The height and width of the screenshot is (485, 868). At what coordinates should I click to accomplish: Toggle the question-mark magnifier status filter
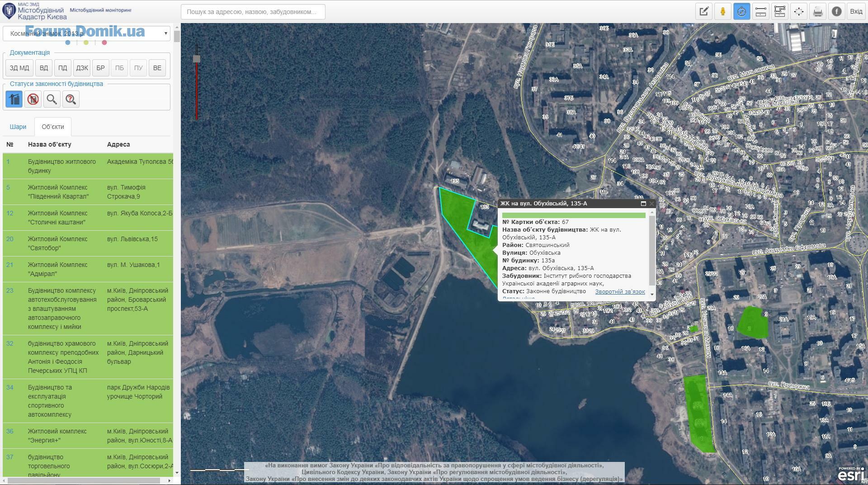click(71, 99)
